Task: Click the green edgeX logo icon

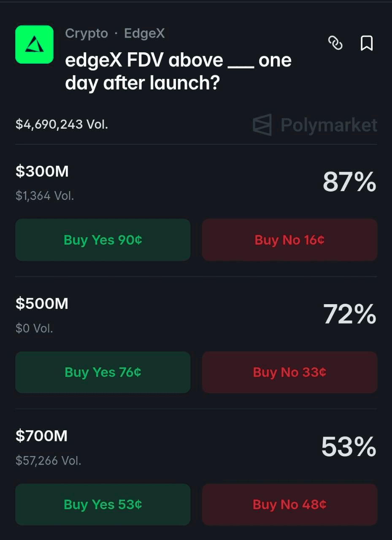Action: point(34,44)
